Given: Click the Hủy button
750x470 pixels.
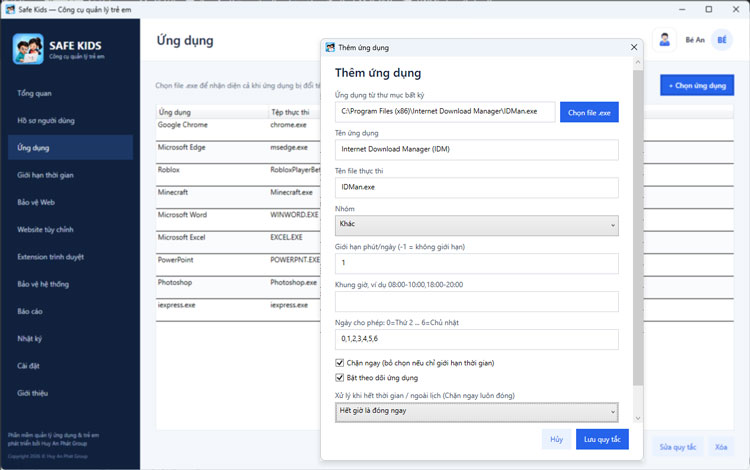Looking at the screenshot, I should [556, 439].
